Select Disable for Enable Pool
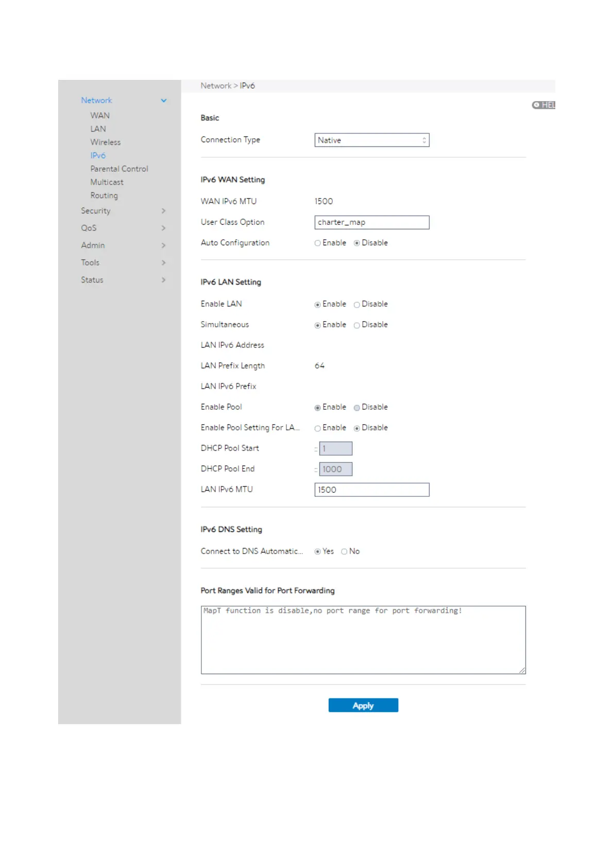 click(357, 408)
